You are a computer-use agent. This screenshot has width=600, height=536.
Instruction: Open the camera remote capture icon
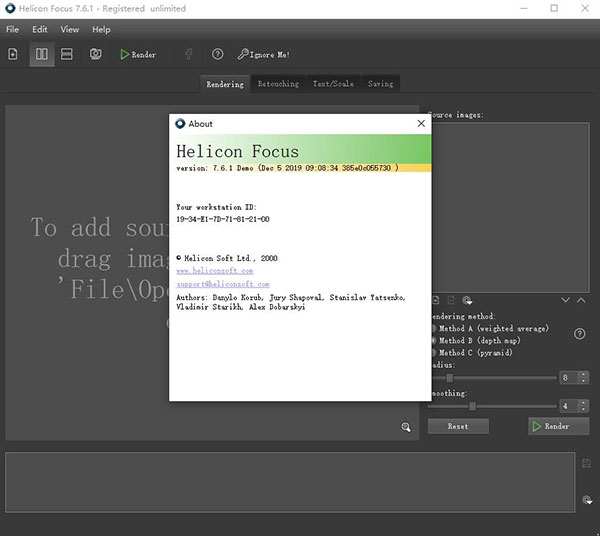[x=96, y=54]
